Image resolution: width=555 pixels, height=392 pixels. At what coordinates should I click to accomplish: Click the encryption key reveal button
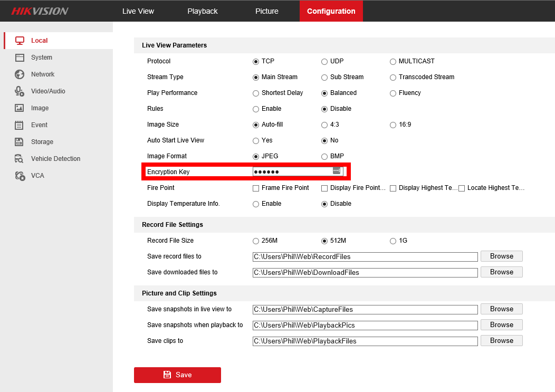336,170
